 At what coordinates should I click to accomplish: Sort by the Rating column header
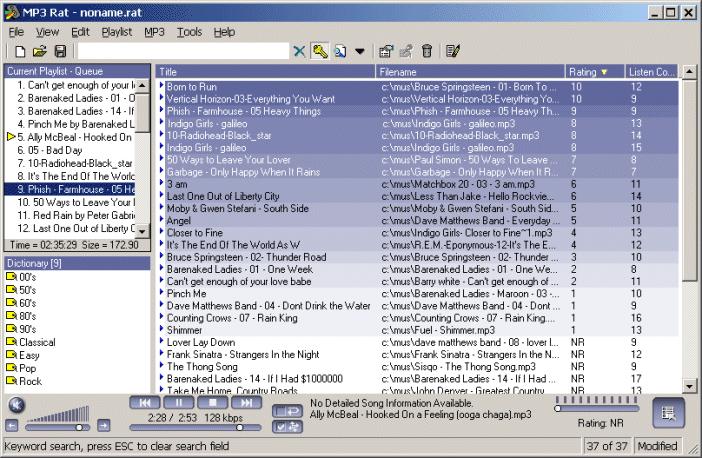595,72
